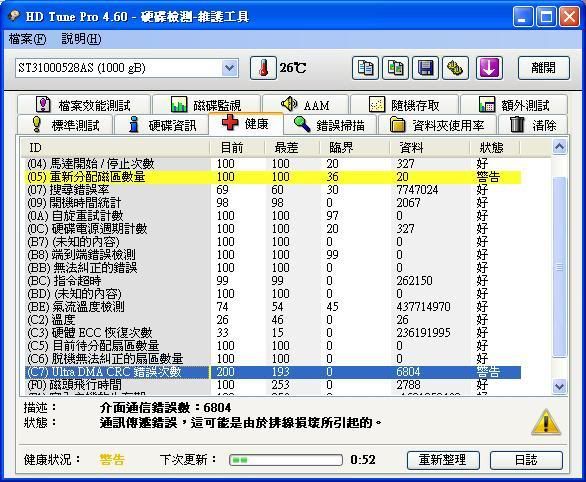Switch to the 錯誤掃描 tab
The height and width of the screenshot is (482, 586).
(331, 124)
